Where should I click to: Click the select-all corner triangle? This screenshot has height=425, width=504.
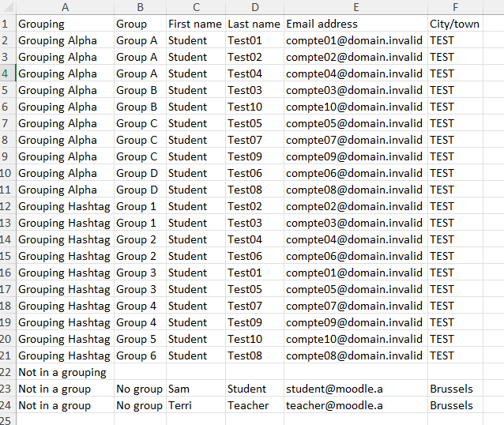pos(8,7)
